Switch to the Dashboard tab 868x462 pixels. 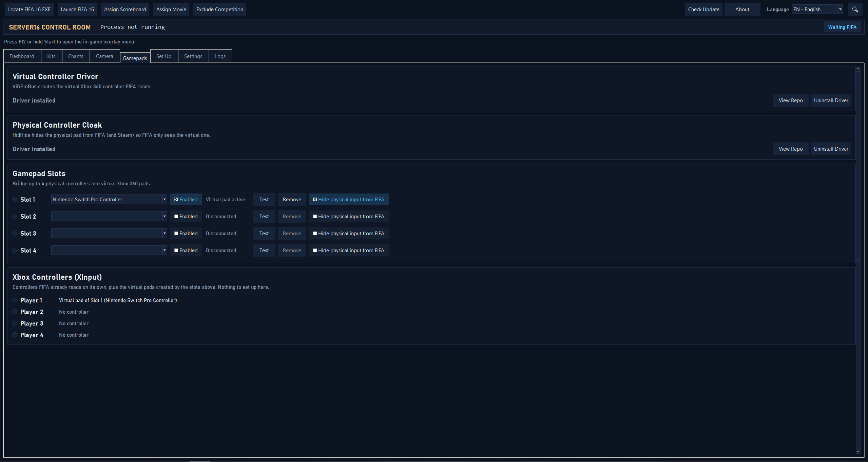click(22, 56)
